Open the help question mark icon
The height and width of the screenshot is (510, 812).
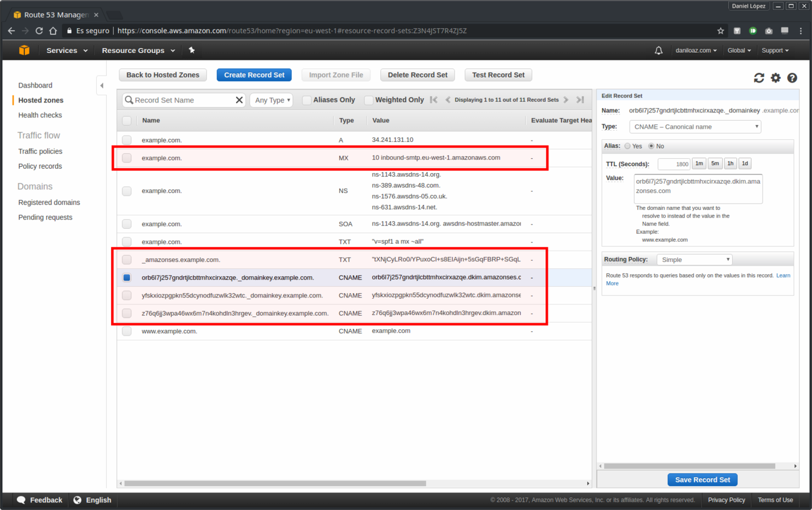pos(792,77)
